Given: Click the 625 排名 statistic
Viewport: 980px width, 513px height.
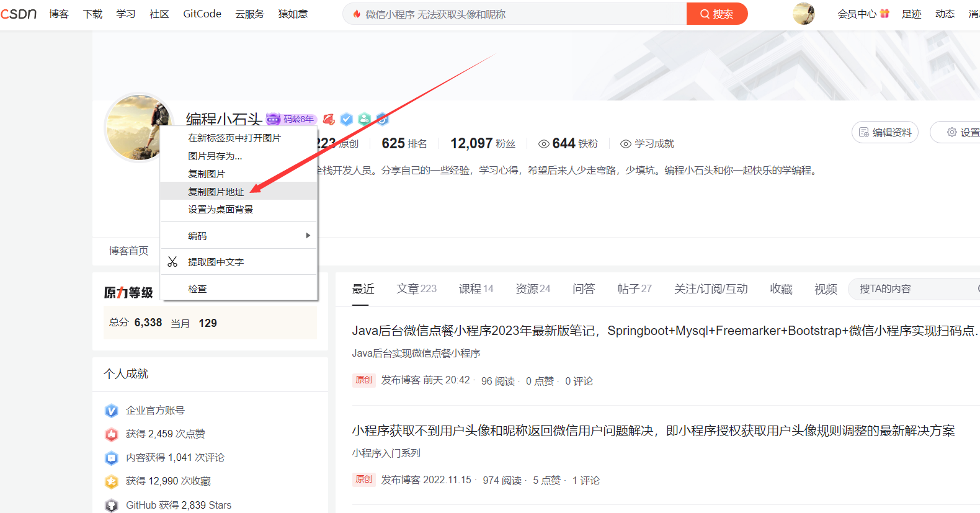Looking at the screenshot, I should tap(404, 143).
